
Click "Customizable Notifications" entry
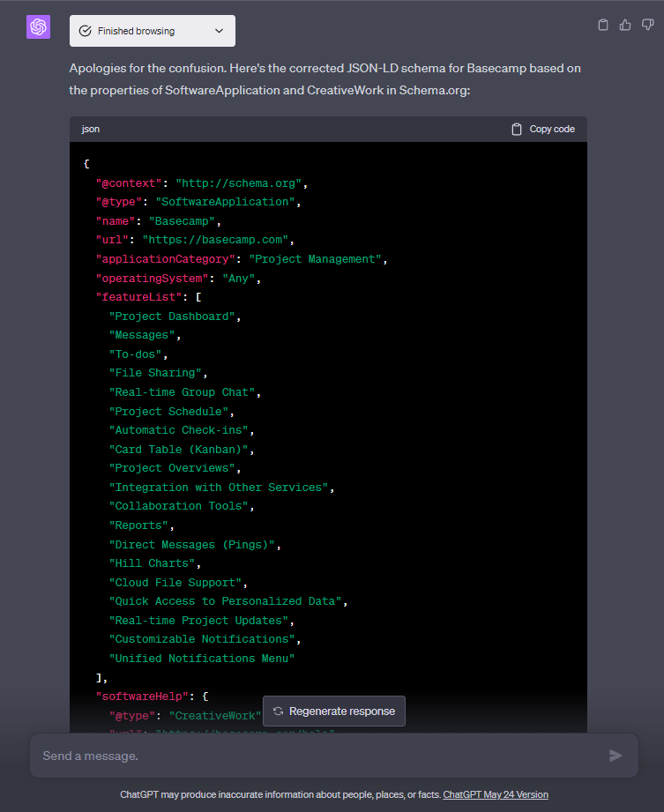click(x=202, y=639)
